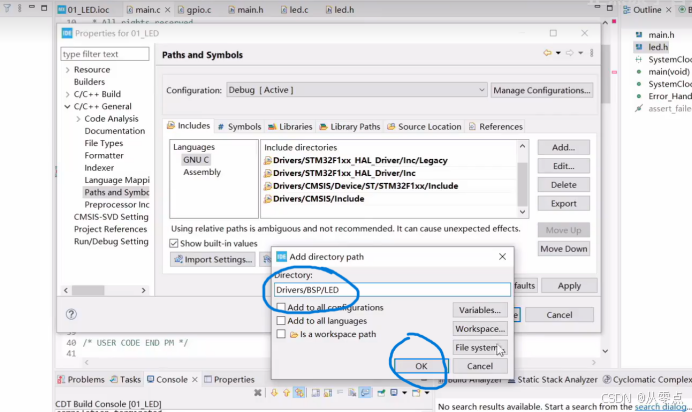Click the Directory input field with Drivers/BSP/LED
692x412 pixels.
(392, 290)
